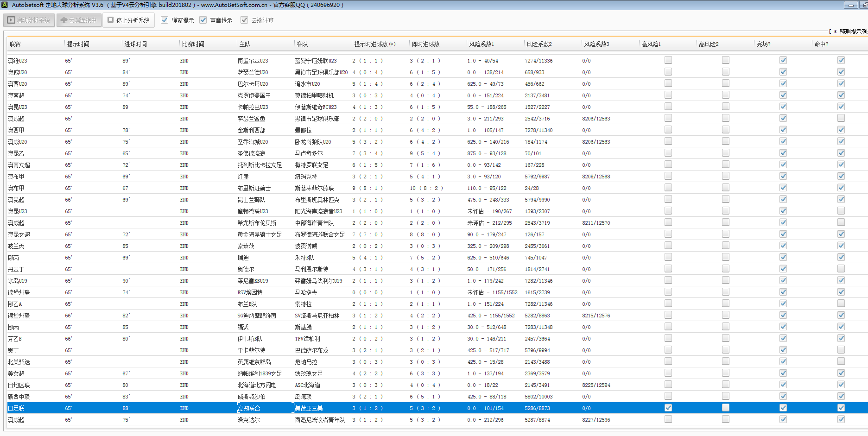Click the cloud icon on 云端连接中 button
Screen dimensions: 868x436
coord(64,20)
